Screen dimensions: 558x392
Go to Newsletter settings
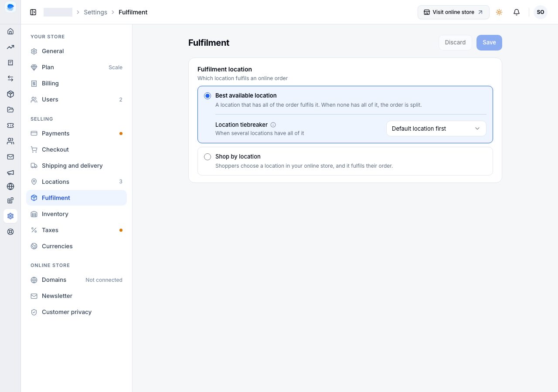(x=76, y=296)
